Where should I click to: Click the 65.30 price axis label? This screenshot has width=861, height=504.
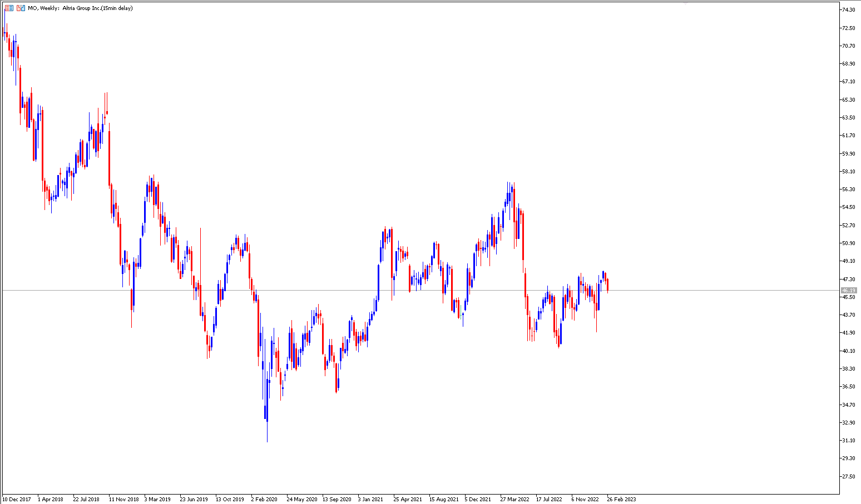[849, 100]
